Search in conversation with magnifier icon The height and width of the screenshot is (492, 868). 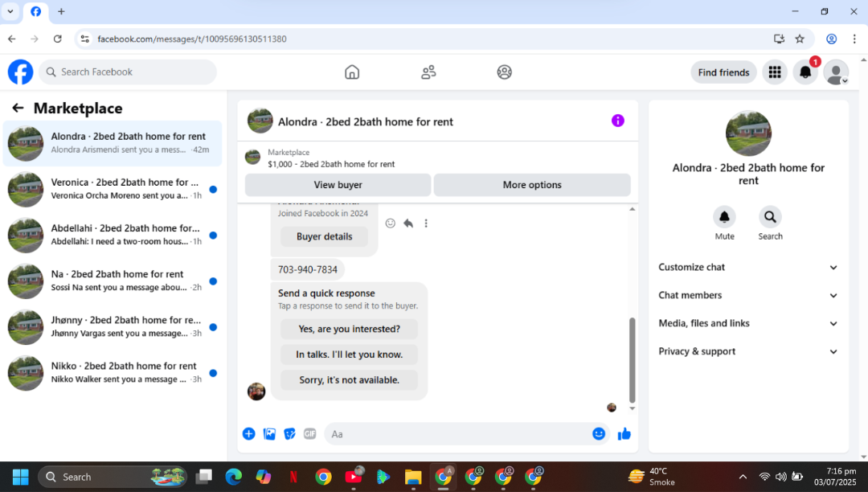point(770,217)
